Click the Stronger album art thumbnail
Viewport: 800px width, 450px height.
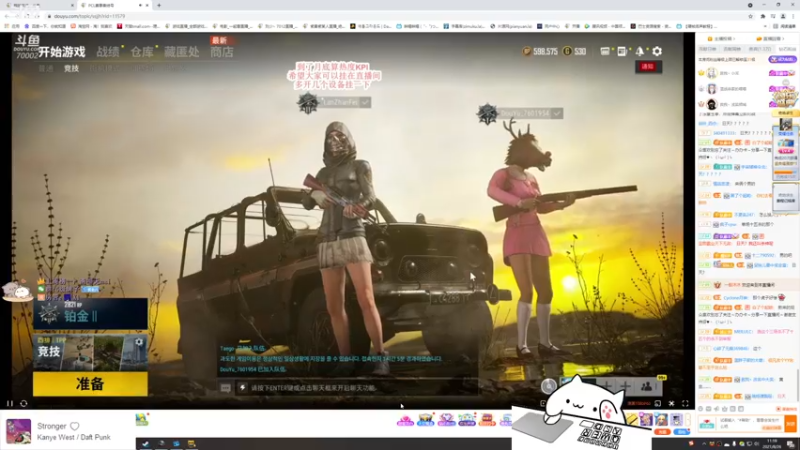[x=18, y=431]
